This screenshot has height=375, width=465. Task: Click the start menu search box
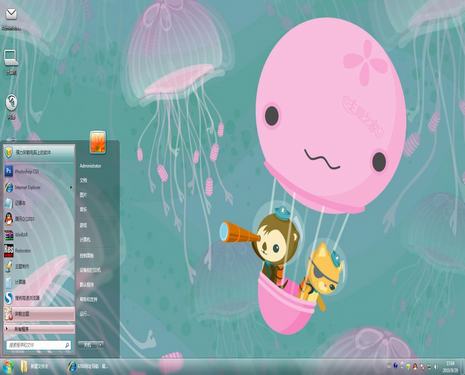click(39, 345)
